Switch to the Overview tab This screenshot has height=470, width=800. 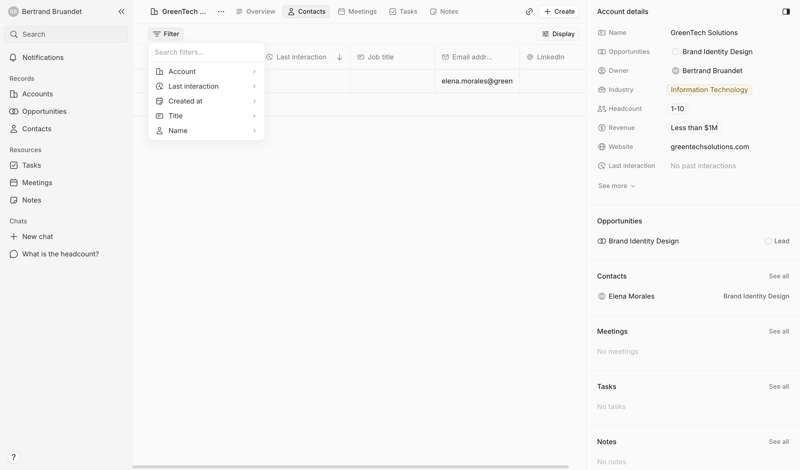coord(256,11)
